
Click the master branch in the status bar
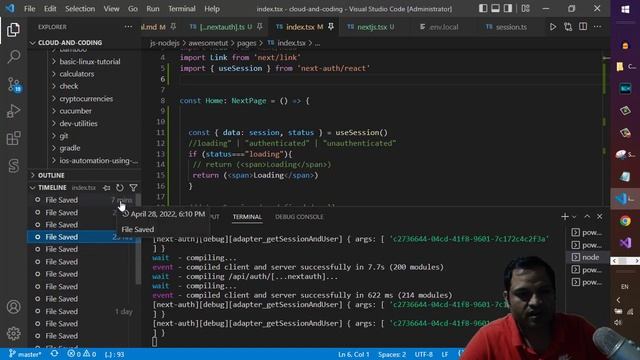[25, 354]
